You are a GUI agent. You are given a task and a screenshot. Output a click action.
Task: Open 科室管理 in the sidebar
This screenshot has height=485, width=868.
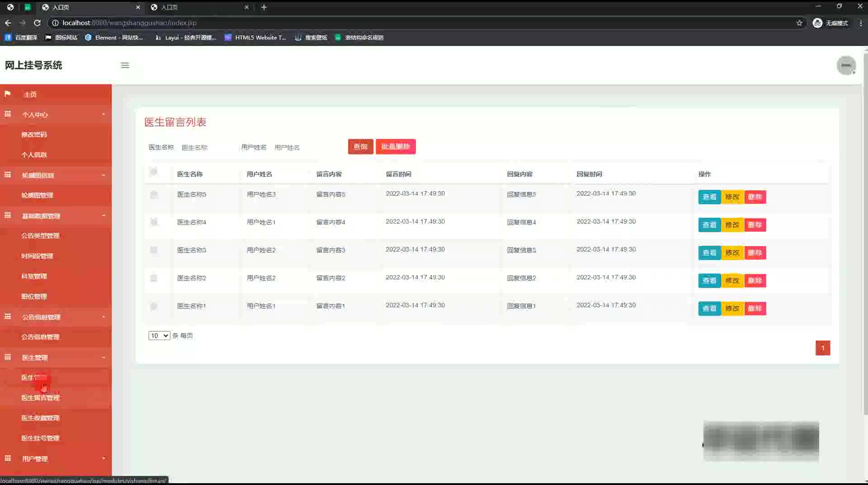[x=34, y=276]
